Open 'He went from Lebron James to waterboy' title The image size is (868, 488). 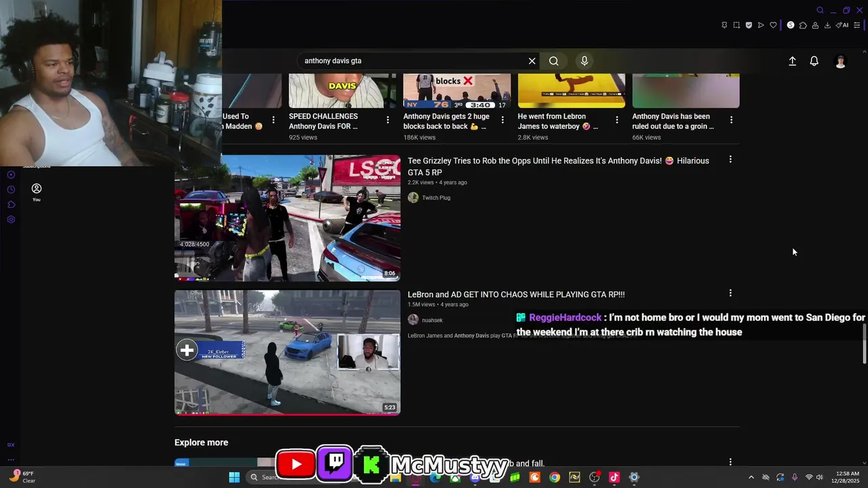(x=558, y=121)
